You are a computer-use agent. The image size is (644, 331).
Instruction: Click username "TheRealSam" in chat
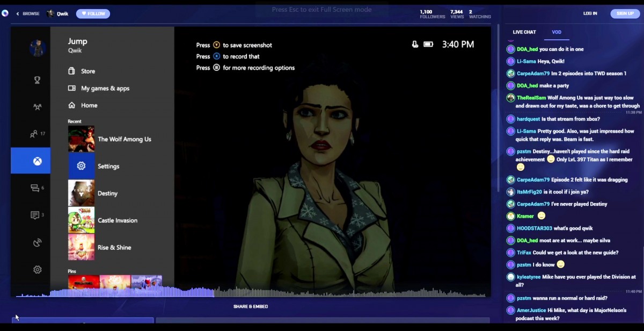(531, 98)
